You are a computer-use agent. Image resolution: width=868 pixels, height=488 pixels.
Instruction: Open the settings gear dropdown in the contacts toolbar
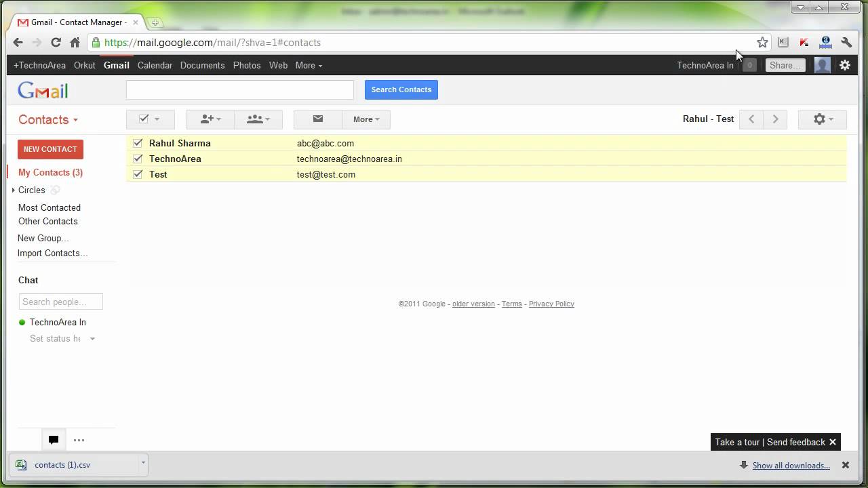(x=822, y=119)
